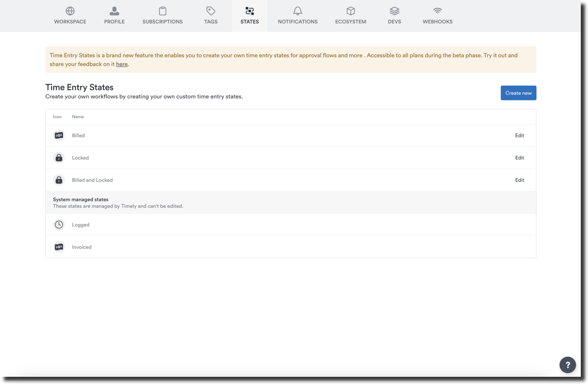Click the clock icon for the Logged state
The width and height of the screenshot is (588, 384).
click(59, 224)
